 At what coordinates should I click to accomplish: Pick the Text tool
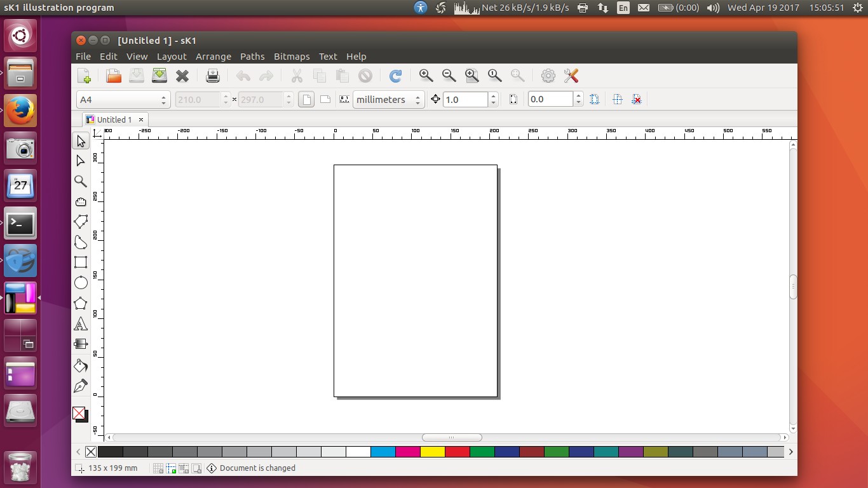81,324
